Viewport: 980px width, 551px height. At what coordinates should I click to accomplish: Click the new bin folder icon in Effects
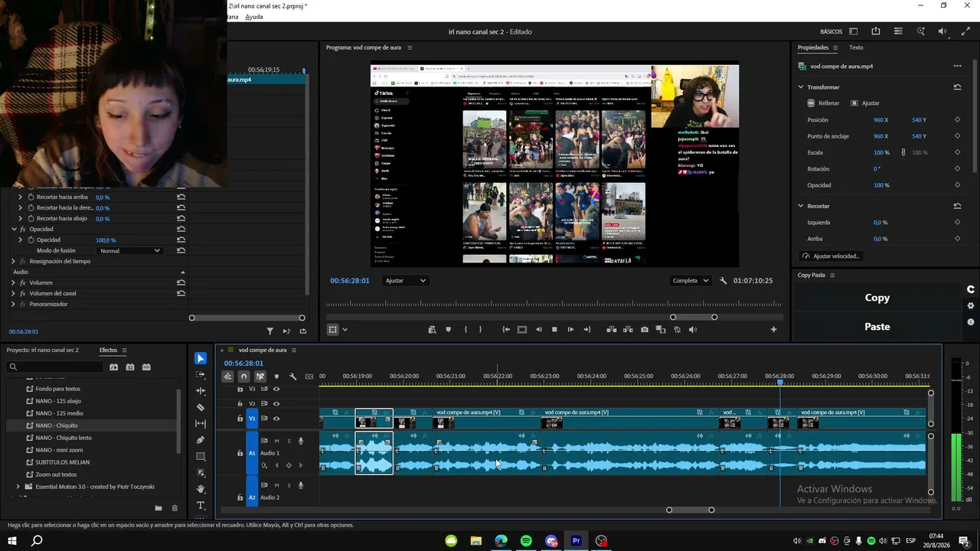(158, 508)
